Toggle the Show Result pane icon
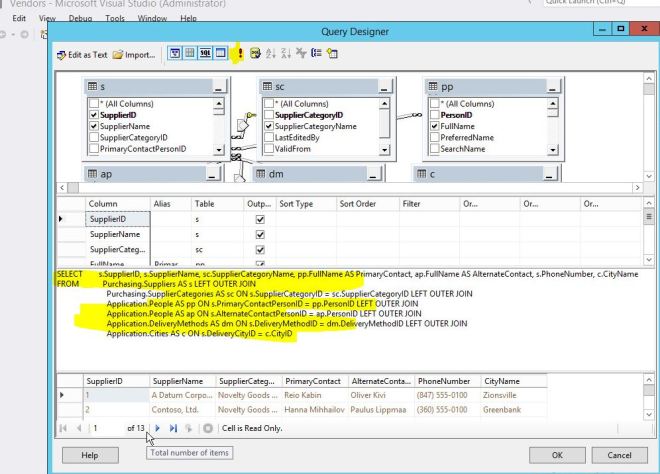This screenshot has height=474, width=660. (x=221, y=54)
